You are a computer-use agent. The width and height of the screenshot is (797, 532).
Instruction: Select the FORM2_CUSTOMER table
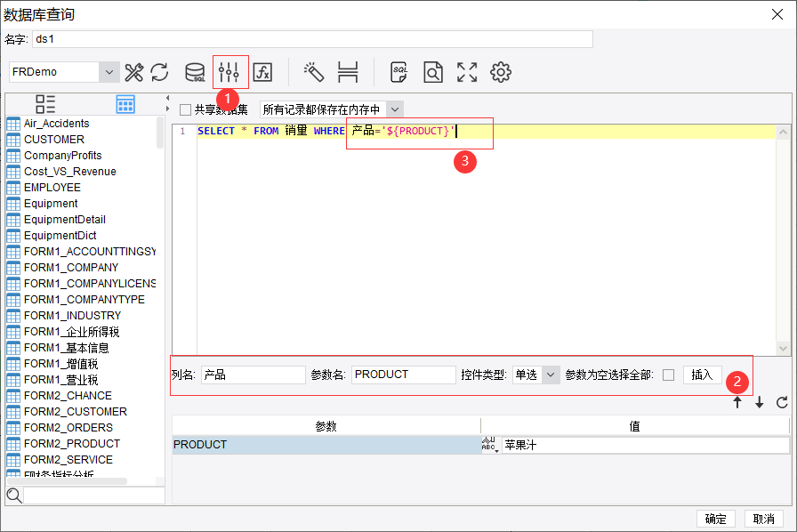(76, 412)
